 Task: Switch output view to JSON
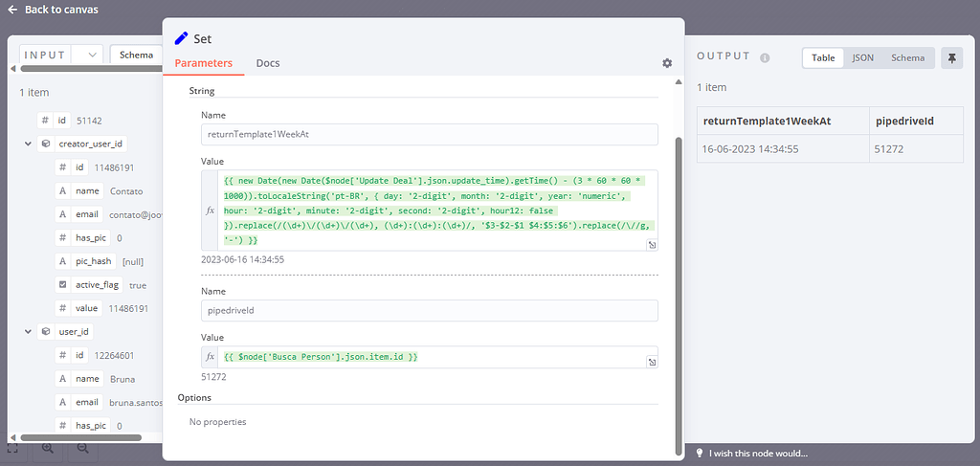pos(862,57)
